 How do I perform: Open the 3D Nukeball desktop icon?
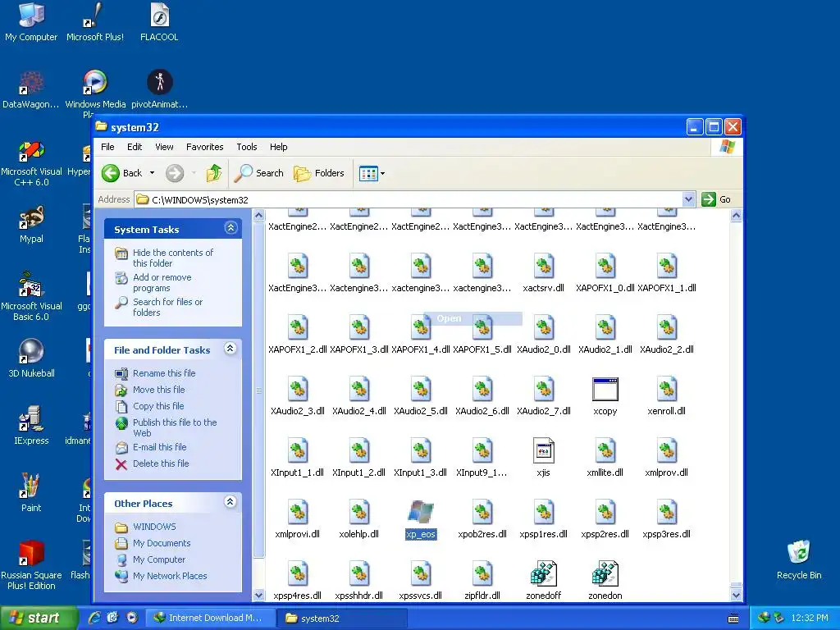pyautogui.click(x=31, y=351)
